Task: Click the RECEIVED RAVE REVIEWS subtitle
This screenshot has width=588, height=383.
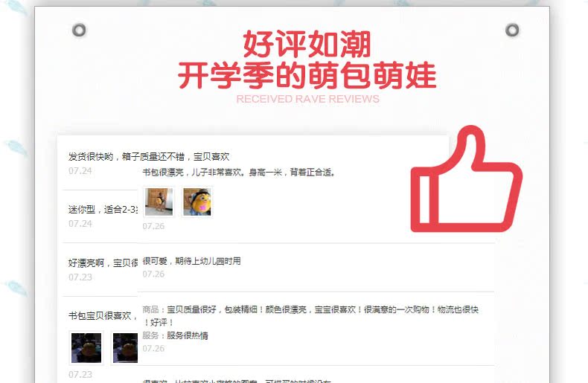Action: tap(307, 99)
